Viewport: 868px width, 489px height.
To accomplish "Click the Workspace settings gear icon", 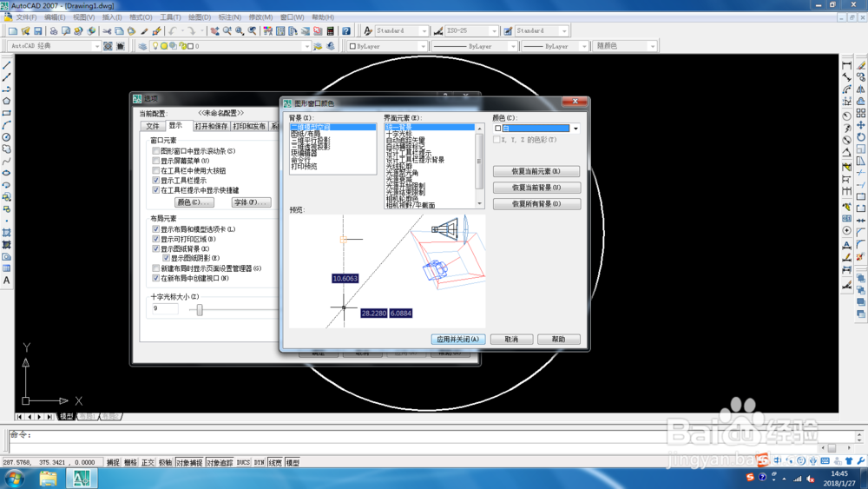I will point(108,46).
